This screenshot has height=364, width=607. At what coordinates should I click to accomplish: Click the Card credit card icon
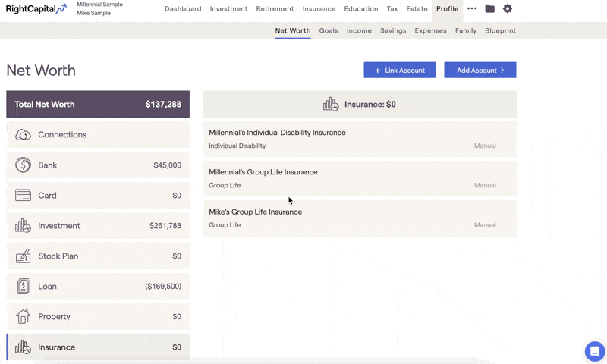click(24, 196)
